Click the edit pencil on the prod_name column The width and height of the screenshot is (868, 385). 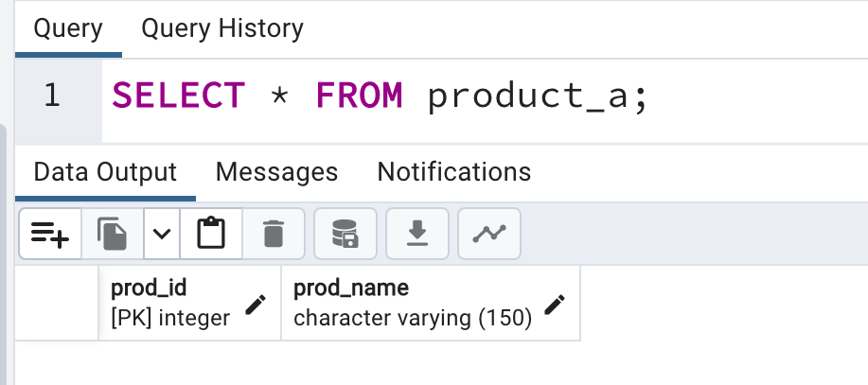pos(554,305)
